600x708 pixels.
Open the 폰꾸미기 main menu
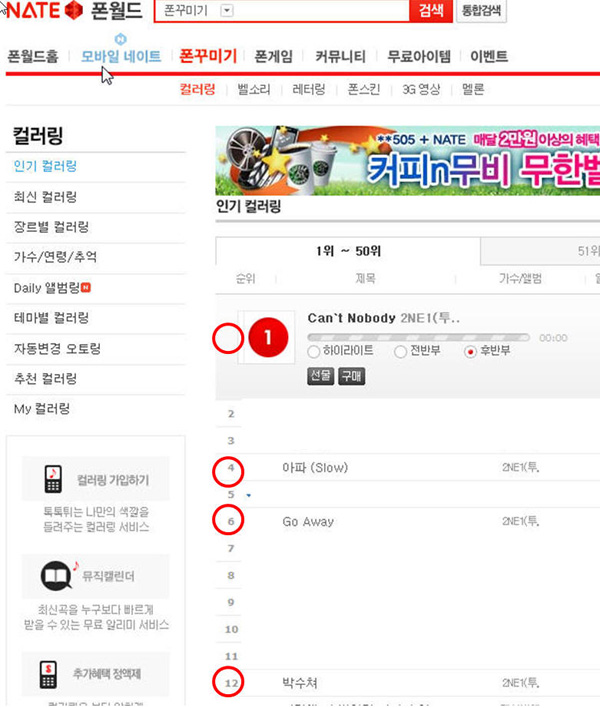(208, 56)
